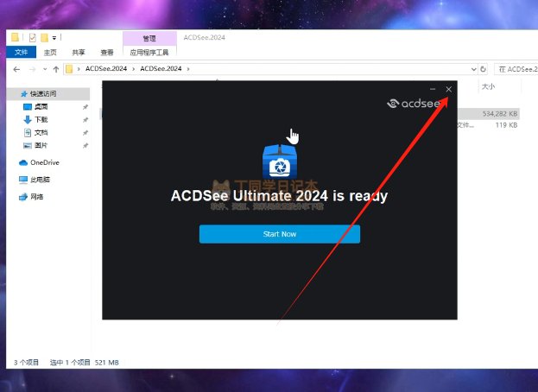Expand chevron after last ACDSee.2024 breadcrumb
538x392 pixels.
coord(188,69)
